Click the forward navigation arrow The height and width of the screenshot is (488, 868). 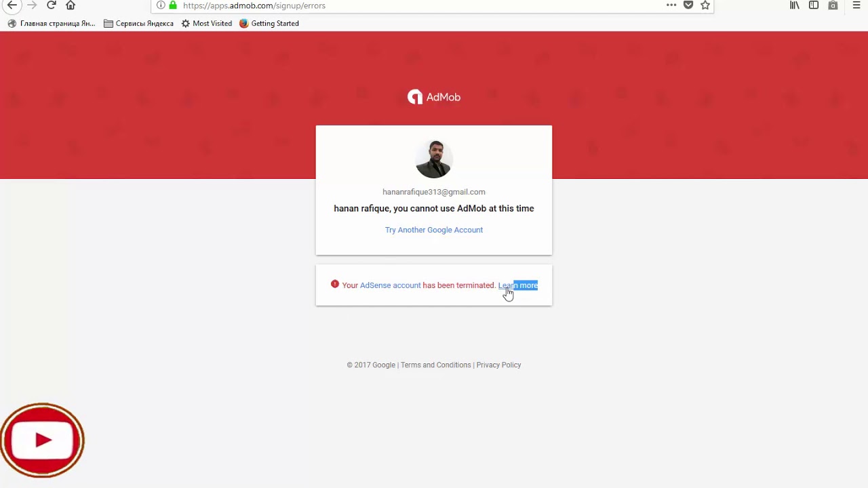31,5
